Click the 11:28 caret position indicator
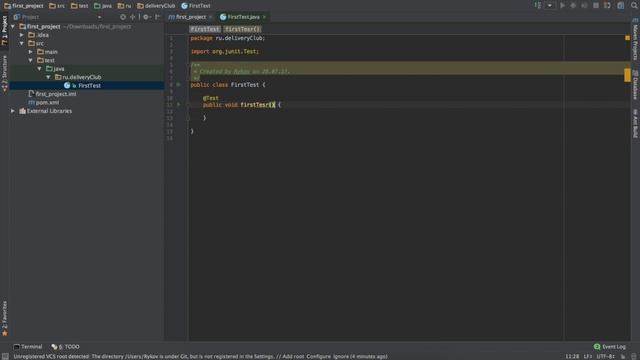The width and height of the screenshot is (640, 360). [572, 356]
